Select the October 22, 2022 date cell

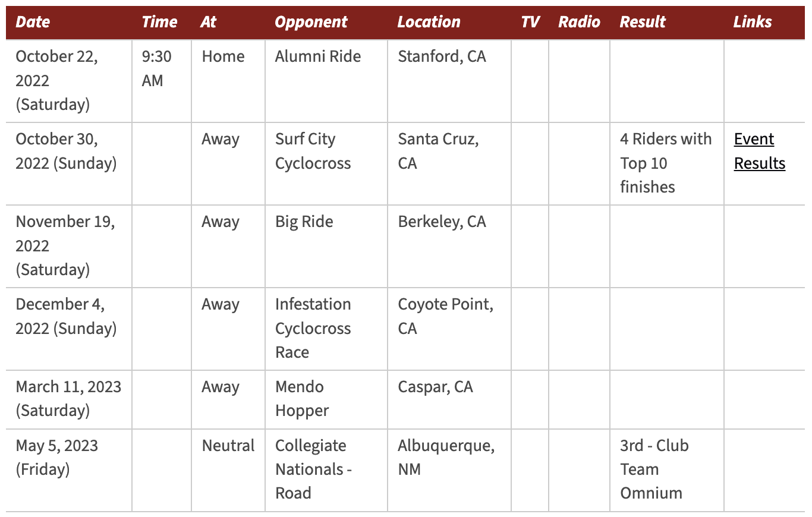(x=69, y=81)
